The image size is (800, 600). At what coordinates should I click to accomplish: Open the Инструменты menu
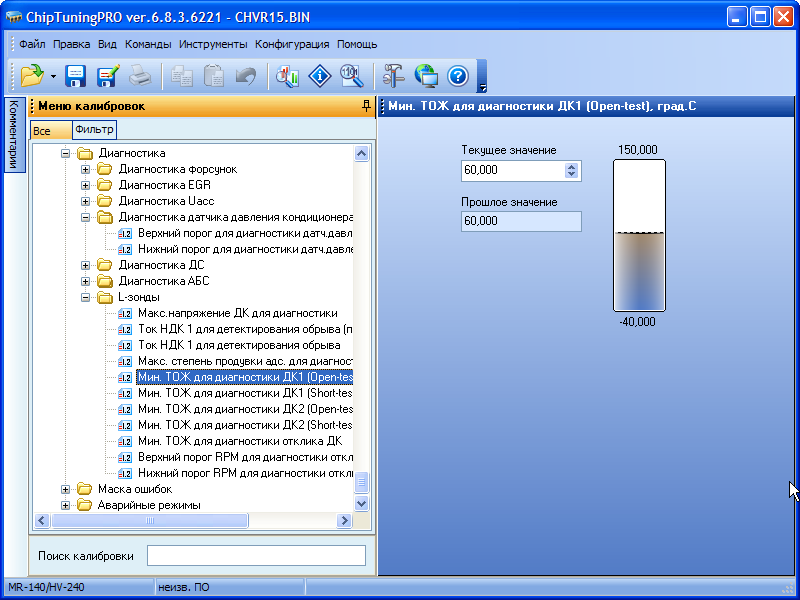coord(213,44)
